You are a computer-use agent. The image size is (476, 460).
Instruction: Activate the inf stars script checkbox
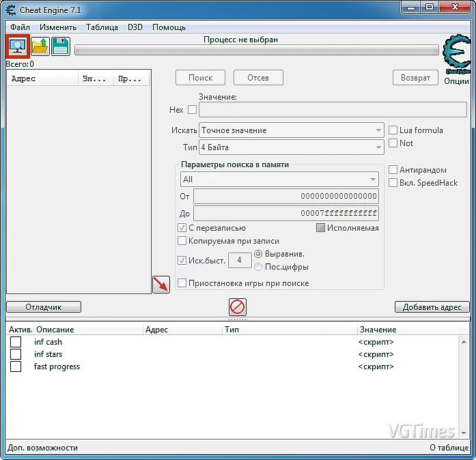(x=16, y=354)
